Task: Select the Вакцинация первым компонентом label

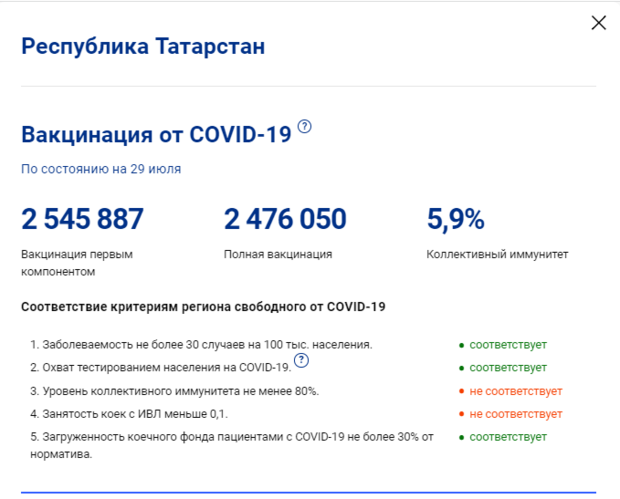Action: point(77,262)
